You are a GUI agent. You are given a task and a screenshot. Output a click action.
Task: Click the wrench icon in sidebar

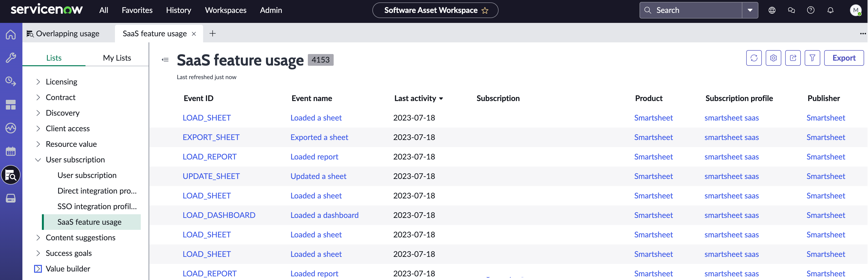point(11,58)
